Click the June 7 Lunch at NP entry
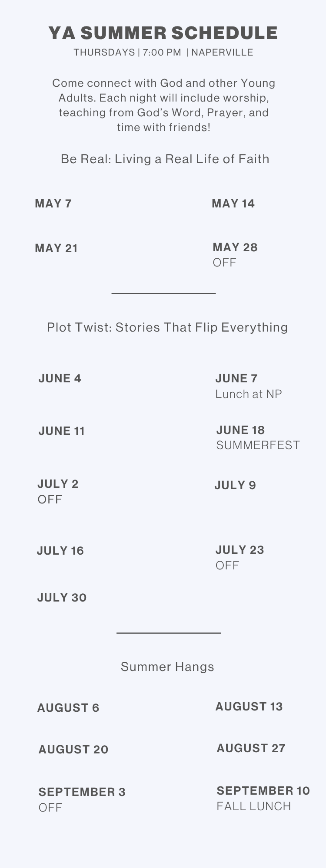This screenshot has width=326, height=868. click(249, 386)
